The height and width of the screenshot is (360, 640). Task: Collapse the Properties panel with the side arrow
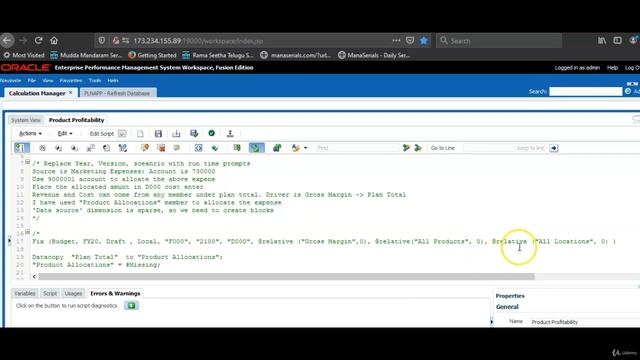(x=491, y=322)
